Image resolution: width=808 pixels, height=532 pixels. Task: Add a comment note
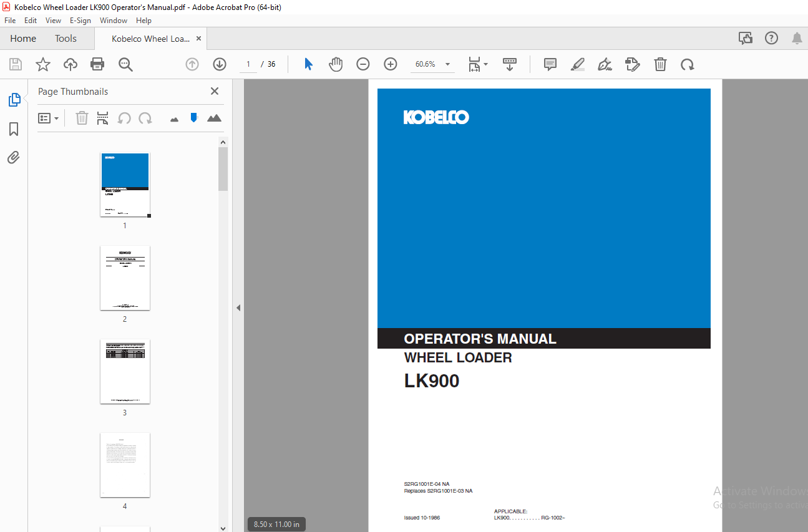click(550, 64)
